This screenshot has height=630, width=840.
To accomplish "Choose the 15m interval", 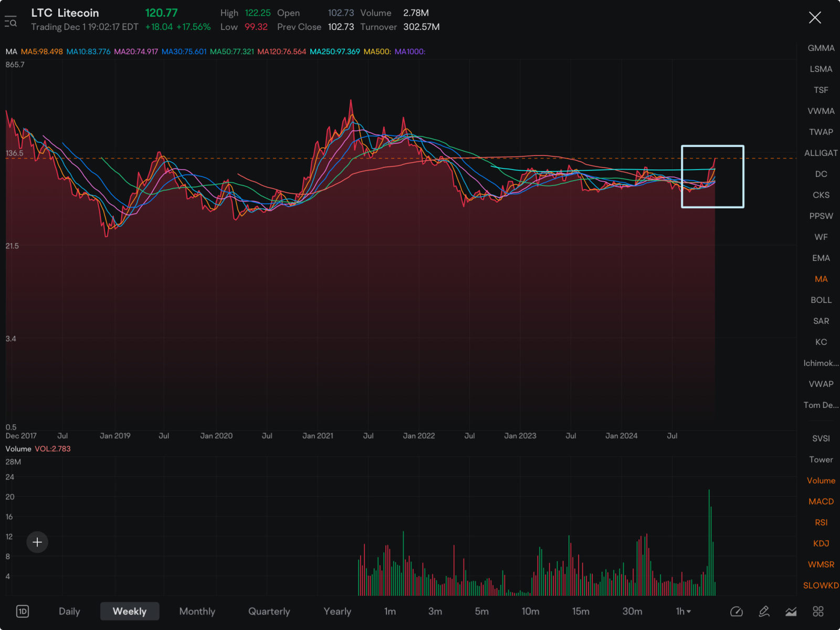I will point(581,611).
